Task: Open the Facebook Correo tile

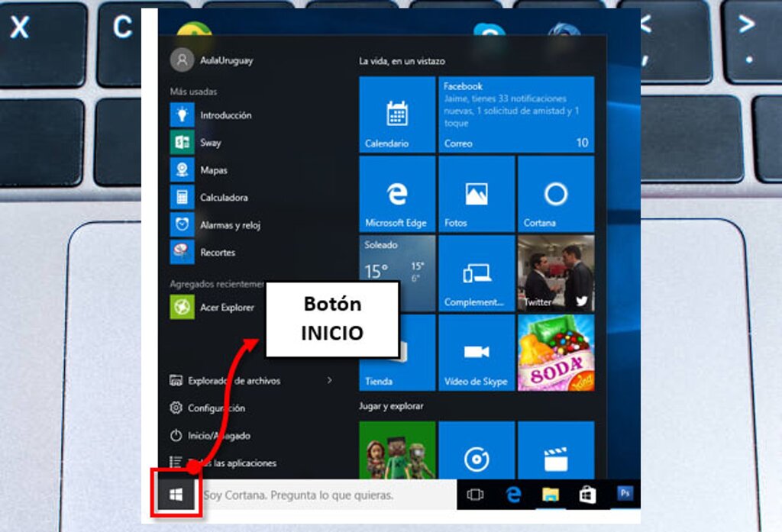Action: coord(516,114)
